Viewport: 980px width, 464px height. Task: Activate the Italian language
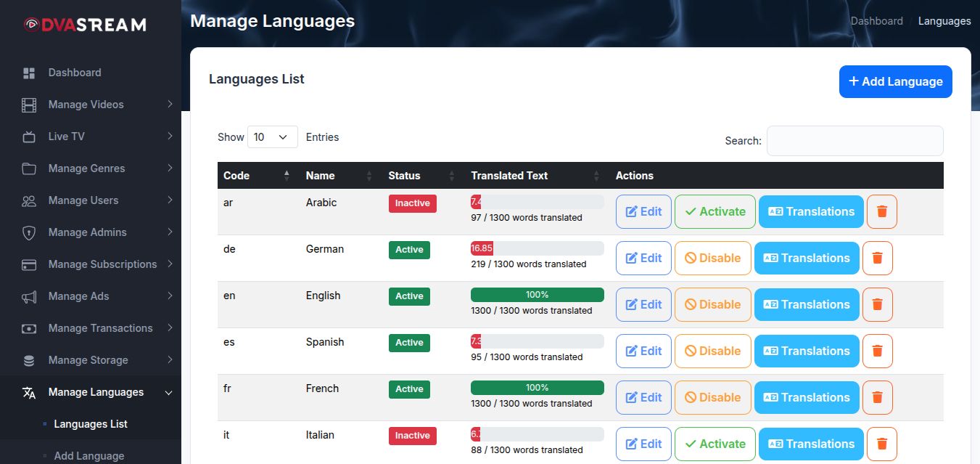[715, 444]
